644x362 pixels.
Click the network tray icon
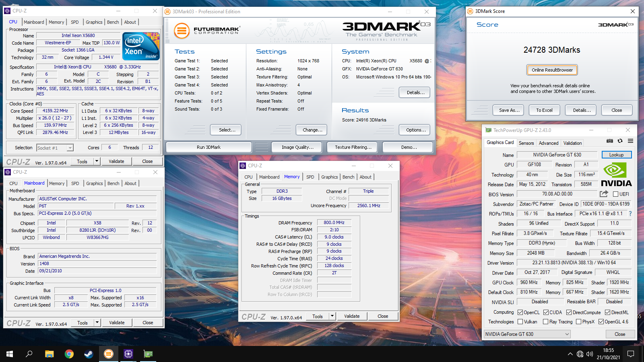[x=580, y=354]
